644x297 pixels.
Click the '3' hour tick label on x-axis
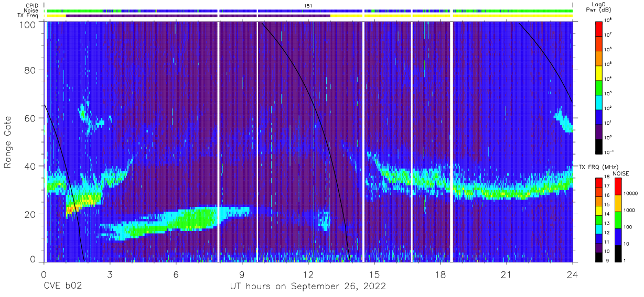(x=110, y=274)
